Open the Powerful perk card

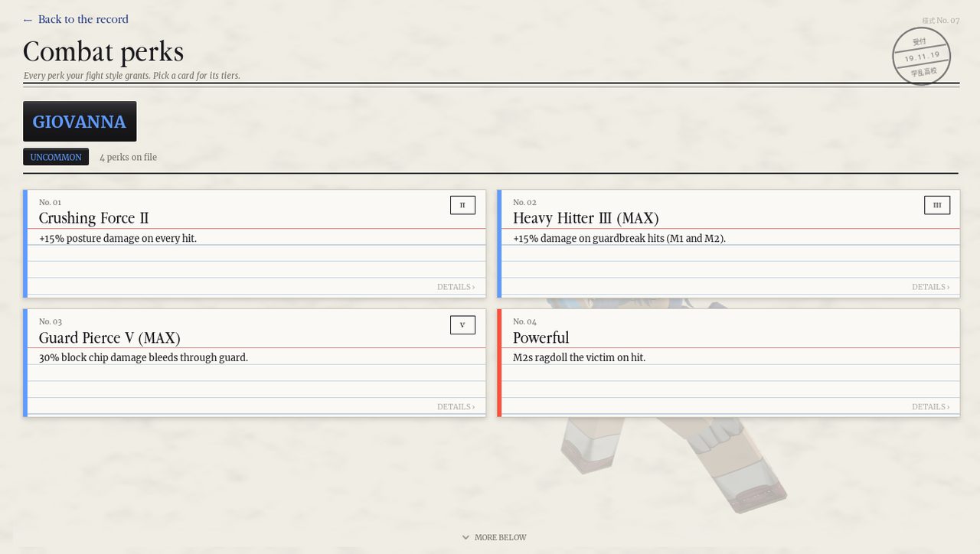coord(728,363)
